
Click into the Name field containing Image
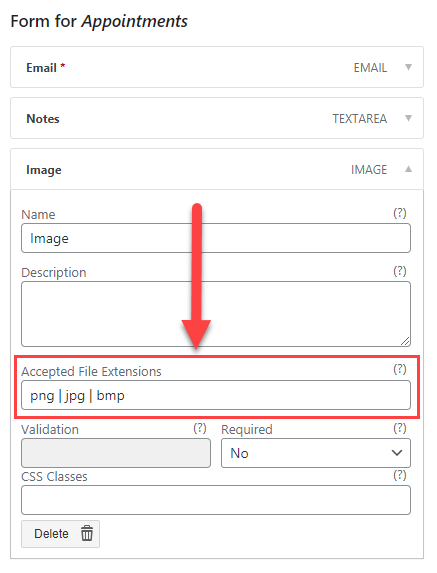(x=216, y=238)
